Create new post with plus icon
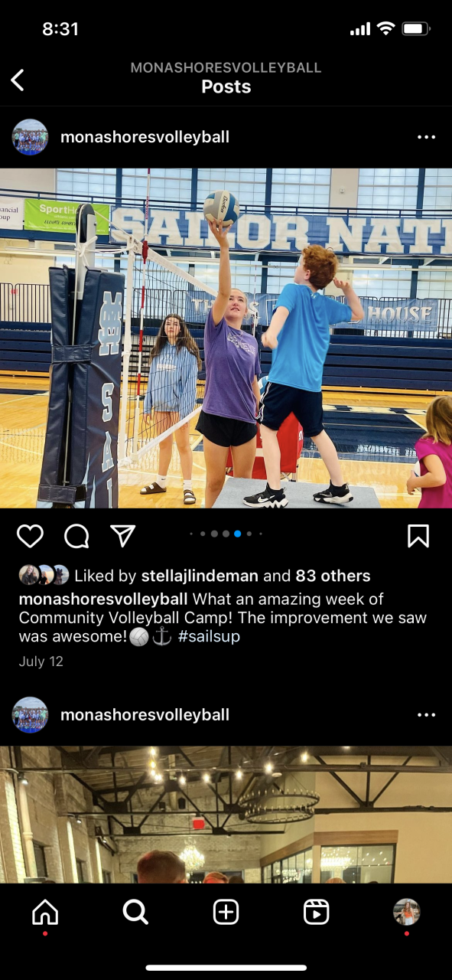 226,912
